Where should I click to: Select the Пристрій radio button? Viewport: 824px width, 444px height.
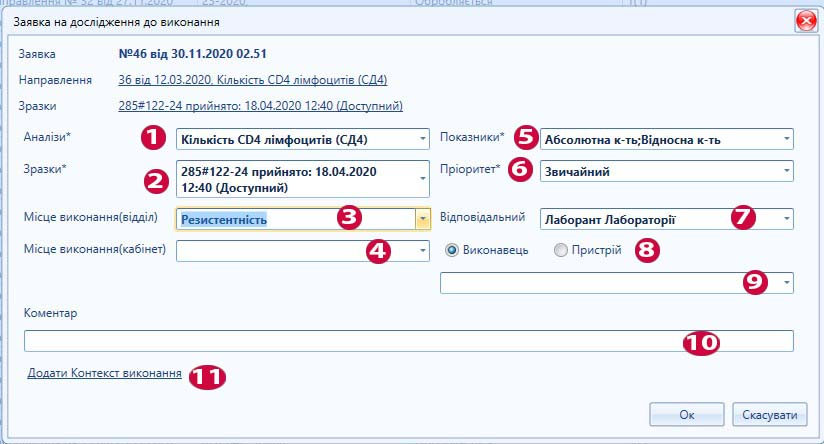click(x=560, y=250)
